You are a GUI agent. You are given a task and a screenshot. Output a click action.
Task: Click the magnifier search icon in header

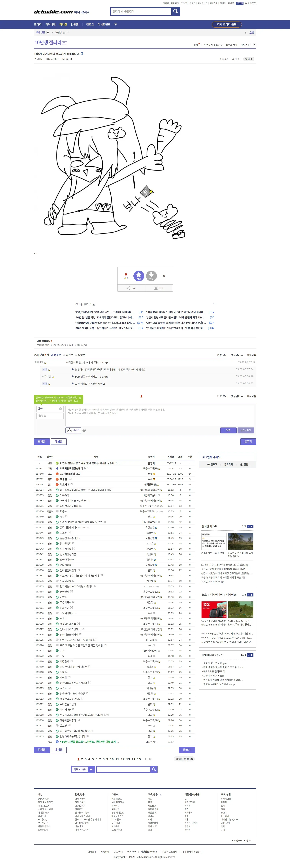click(175, 11)
